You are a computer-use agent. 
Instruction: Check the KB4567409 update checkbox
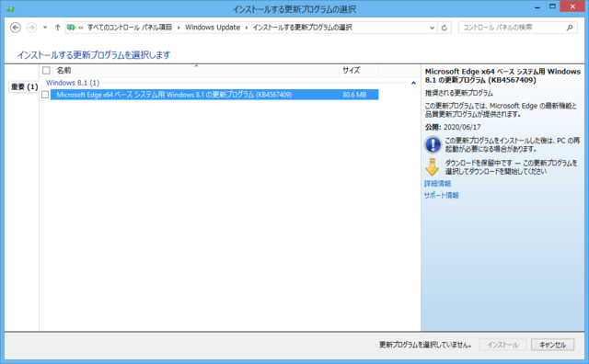(x=45, y=95)
